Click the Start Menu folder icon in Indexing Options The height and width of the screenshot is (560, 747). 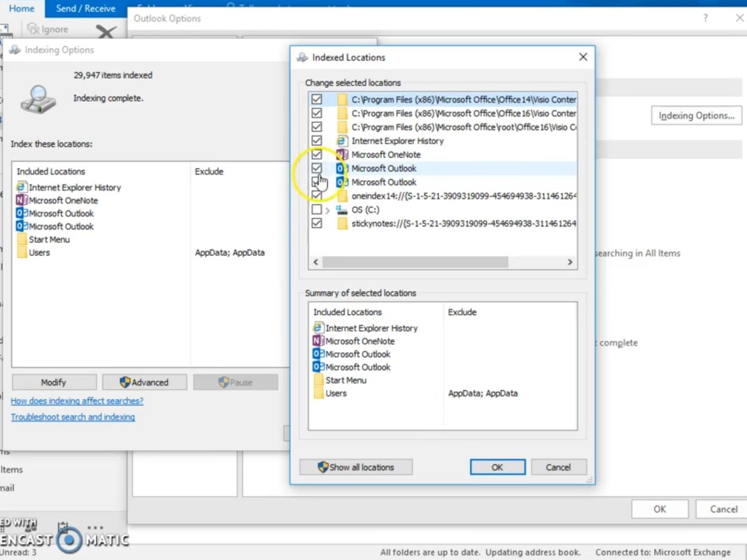point(22,239)
